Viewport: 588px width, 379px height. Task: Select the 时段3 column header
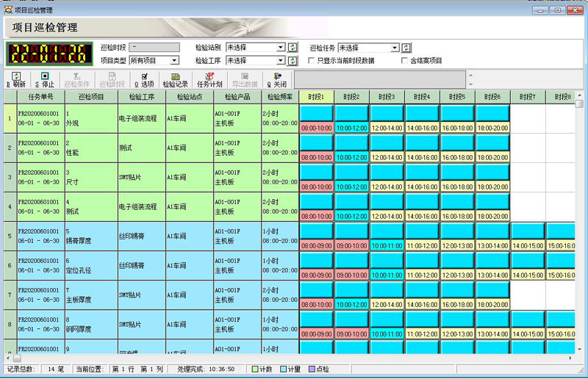coord(387,97)
